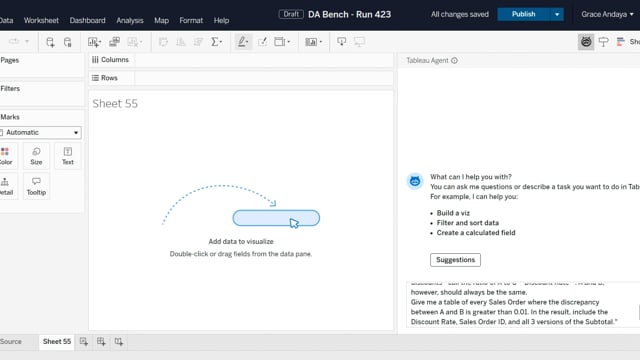Click the Redo arrow icon
The width and height of the screenshot is (640, 360).
pyautogui.click(x=14, y=41)
